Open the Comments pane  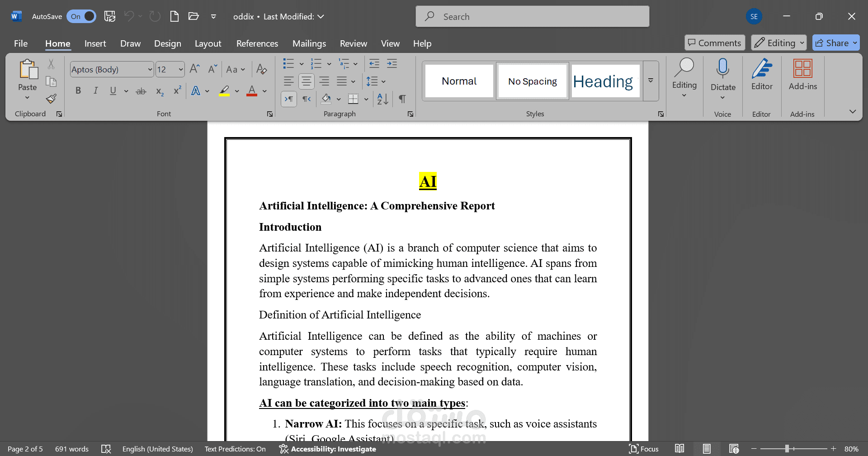pyautogui.click(x=715, y=43)
